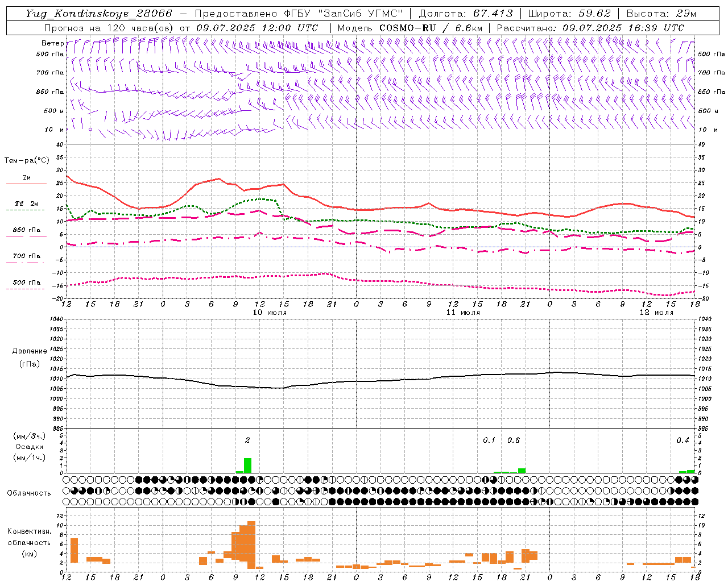Click the 12 июля date label
Image resolution: width=728 pixels, height=582 pixels.
pyautogui.click(x=656, y=313)
